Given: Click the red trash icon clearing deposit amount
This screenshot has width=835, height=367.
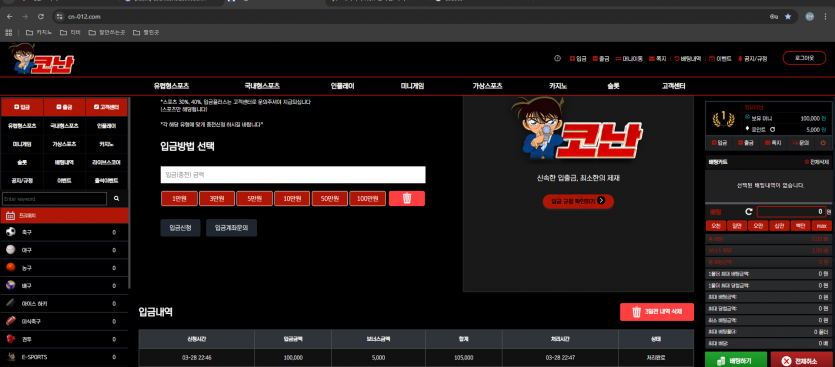Looking at the screenshot, I should (x=407, y=199).
